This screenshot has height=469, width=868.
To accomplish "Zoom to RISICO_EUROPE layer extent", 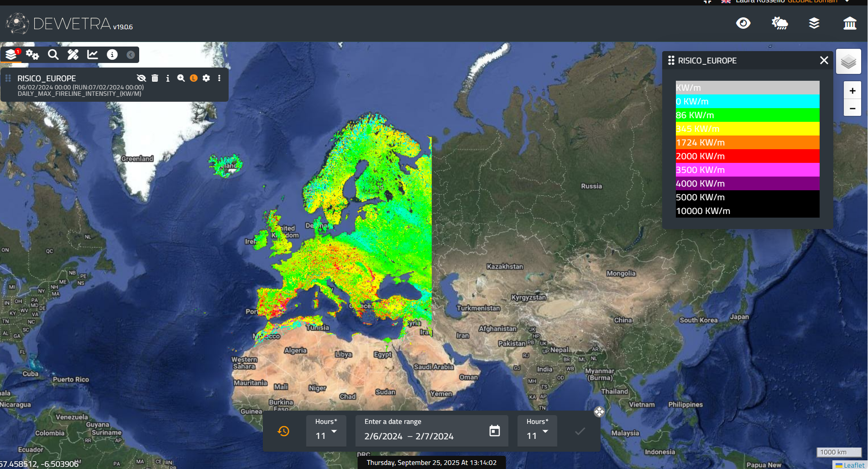I will [x=181, y=78].
